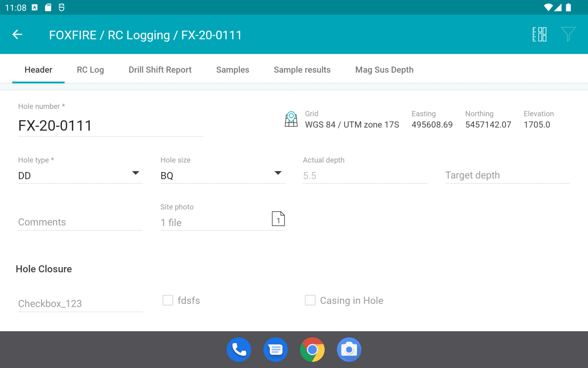Check the fdsfs checkbox

pyautogui.click(x=168, y=300)
